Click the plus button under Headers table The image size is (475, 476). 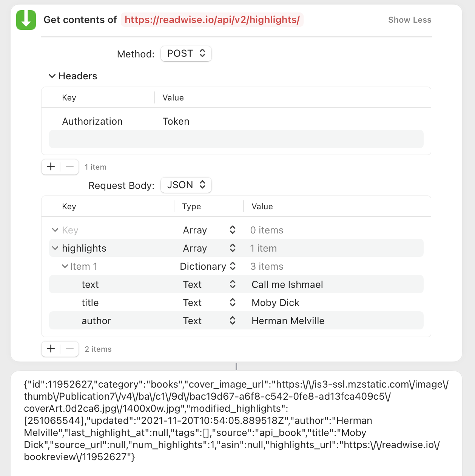51,167
